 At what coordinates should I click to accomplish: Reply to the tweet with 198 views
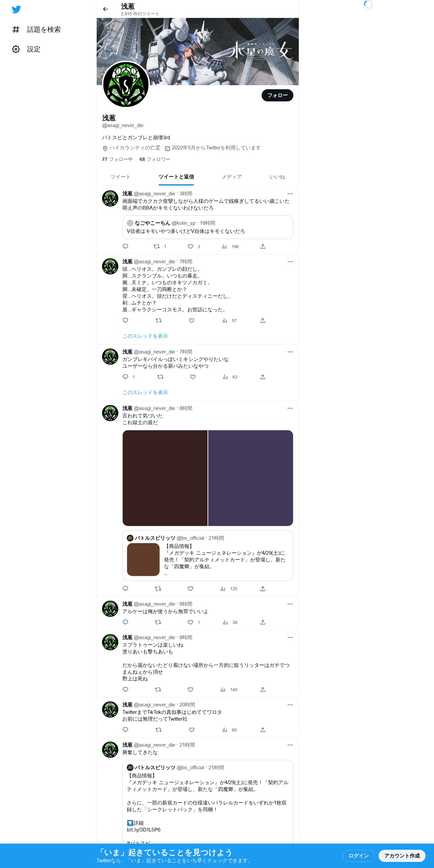click(125, 246)
